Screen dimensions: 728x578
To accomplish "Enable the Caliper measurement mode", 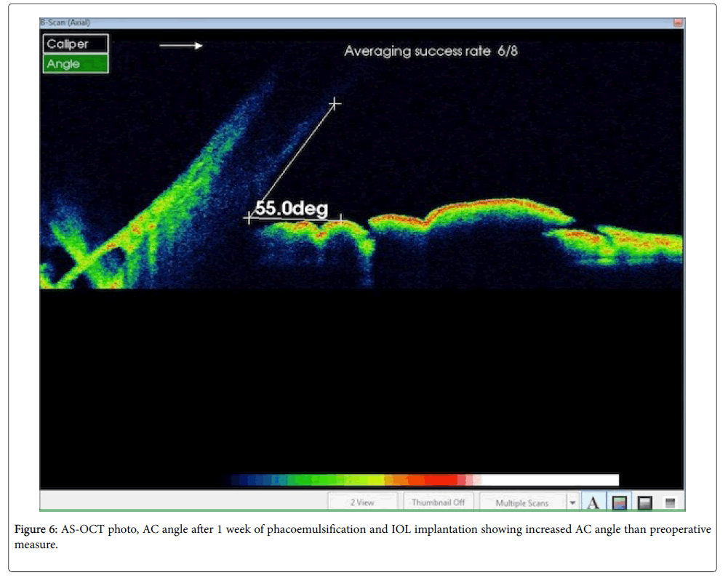I will tap(76, 44).
